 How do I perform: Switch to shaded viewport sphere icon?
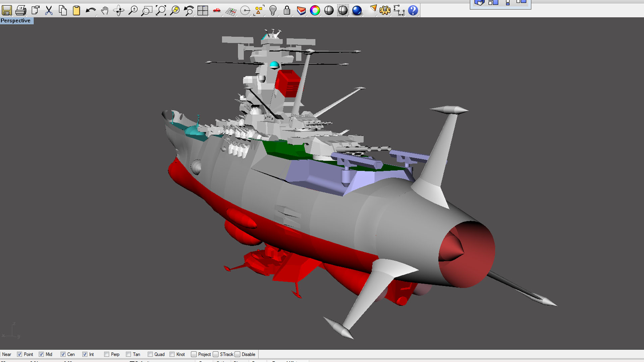pyautogui.click(x=329, y=11)
